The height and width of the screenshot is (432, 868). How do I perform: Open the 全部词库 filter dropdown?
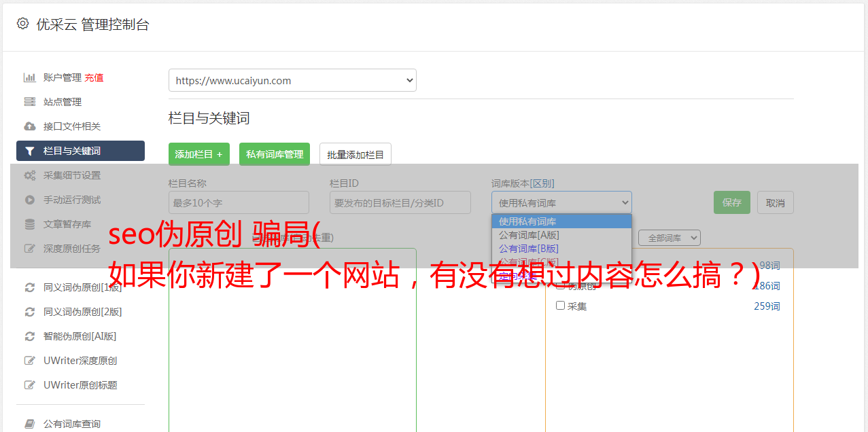click(x=670, y=238)
